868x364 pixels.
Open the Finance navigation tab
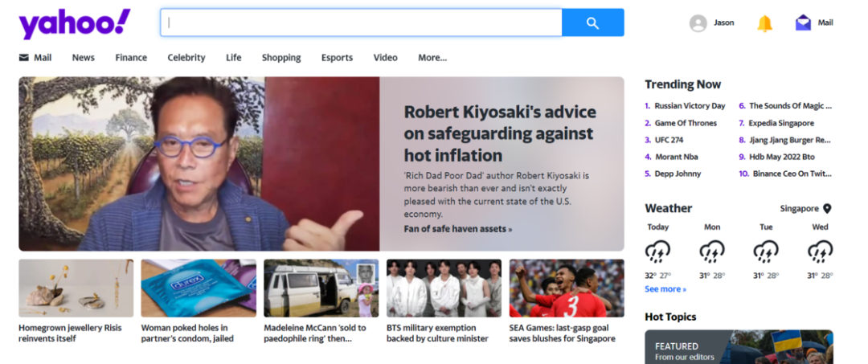(131, 58)
